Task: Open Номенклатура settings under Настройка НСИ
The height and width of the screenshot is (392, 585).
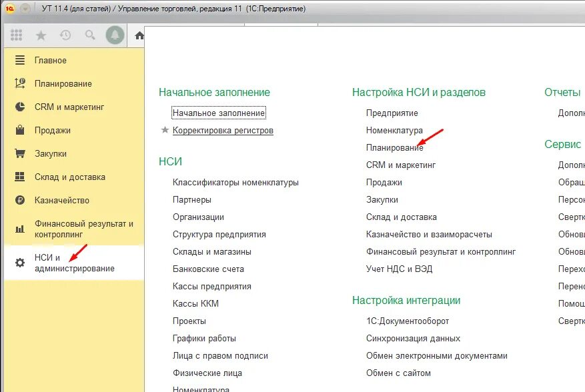Action: (x=394, y=130)
